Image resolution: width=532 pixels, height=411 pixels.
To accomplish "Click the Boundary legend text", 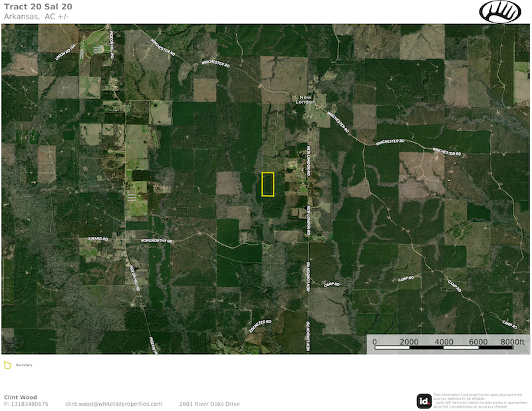I will [x=24, y=365].
